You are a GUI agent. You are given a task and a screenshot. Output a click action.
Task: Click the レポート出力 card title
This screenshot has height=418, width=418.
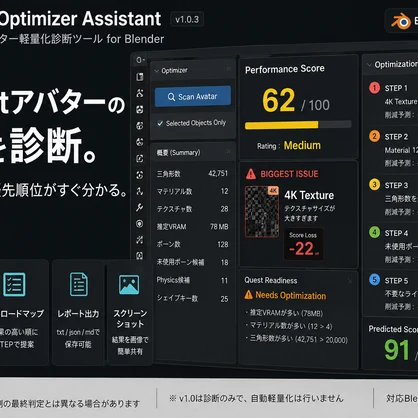[78, 314]
